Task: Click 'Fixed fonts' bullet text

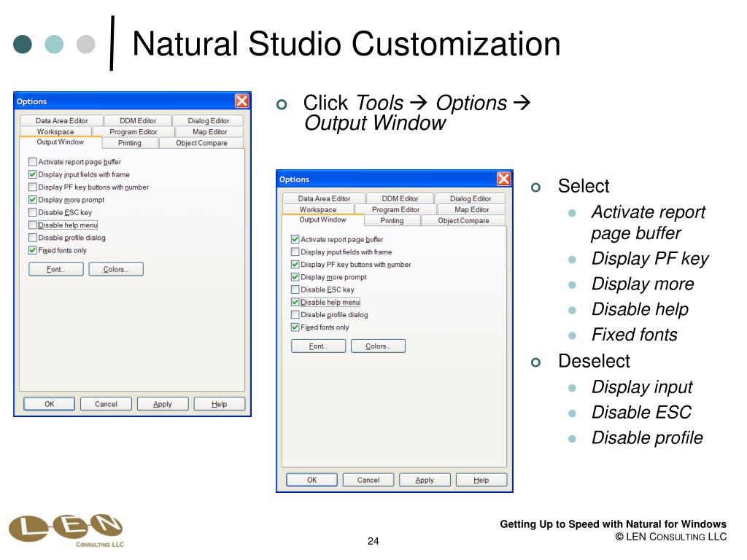Action: pyautogui.click(x=634, y=335)
